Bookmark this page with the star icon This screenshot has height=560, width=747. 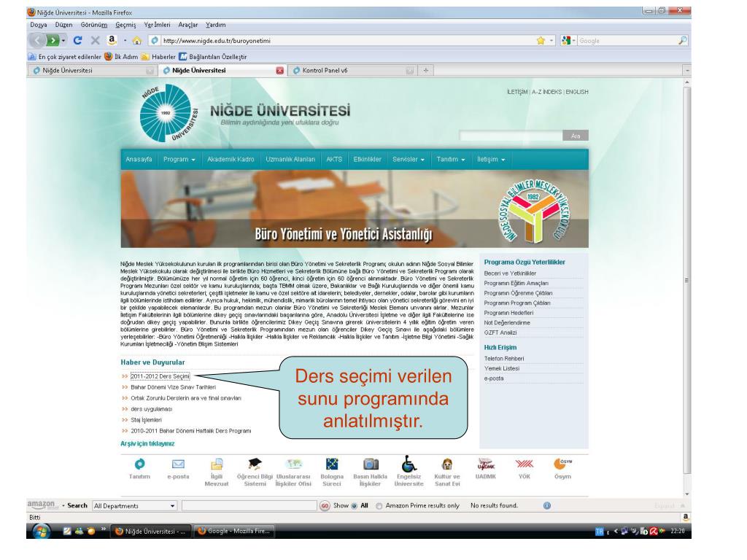click(x=541, y=41)
